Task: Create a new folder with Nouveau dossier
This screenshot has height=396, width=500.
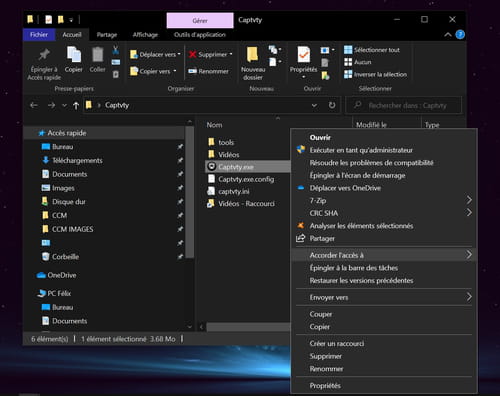Action: 253,63
